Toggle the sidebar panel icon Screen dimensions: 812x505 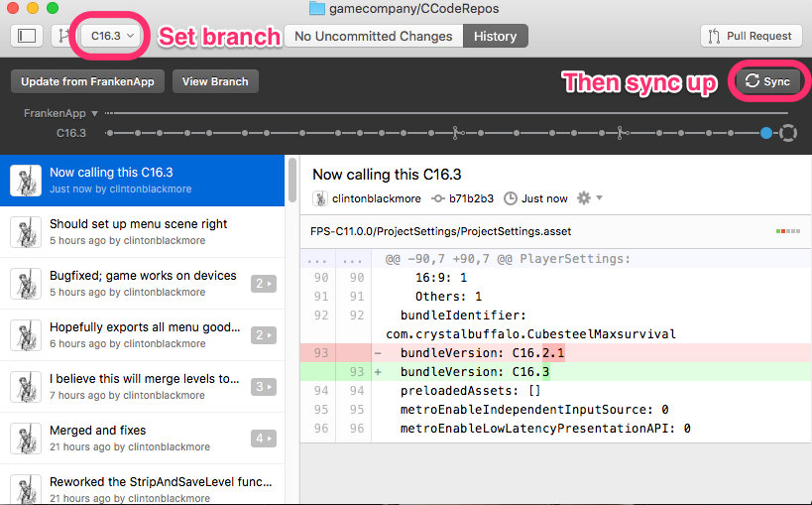click(x=27, y=36)
